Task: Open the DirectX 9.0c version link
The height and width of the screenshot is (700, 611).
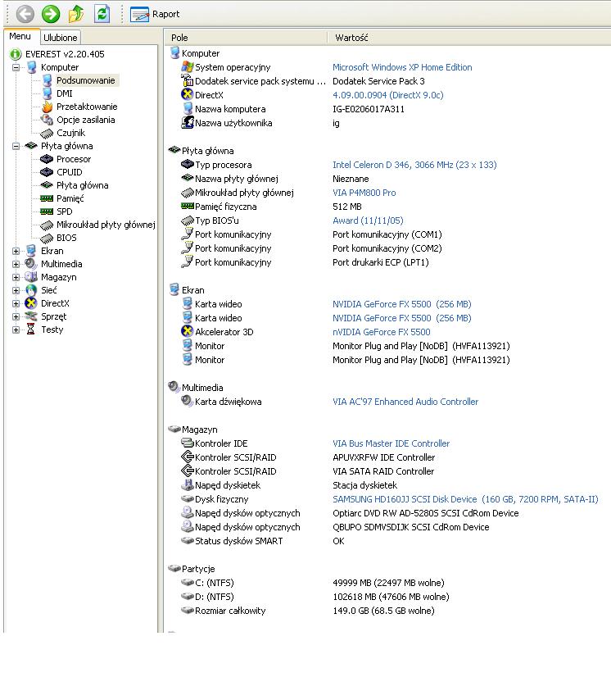Action: [388, 95]
